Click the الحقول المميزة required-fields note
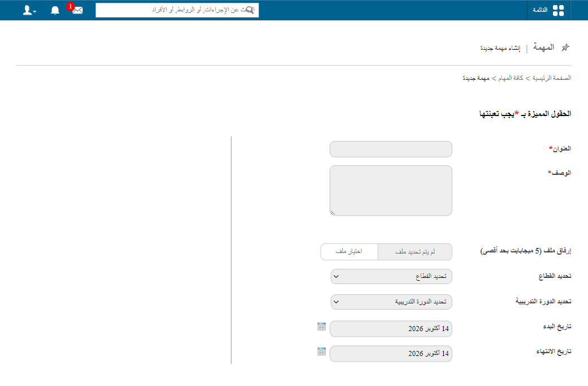The image size is (588, 386). coord(525,114)
